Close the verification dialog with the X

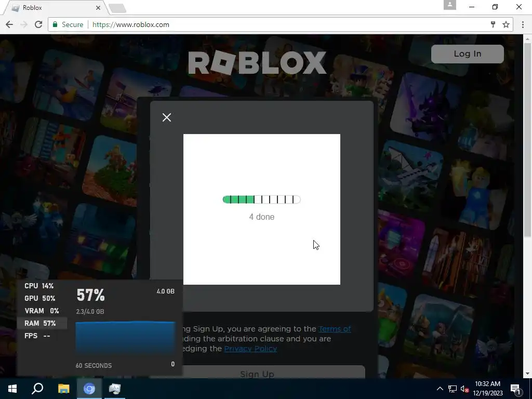pos(167,117)
